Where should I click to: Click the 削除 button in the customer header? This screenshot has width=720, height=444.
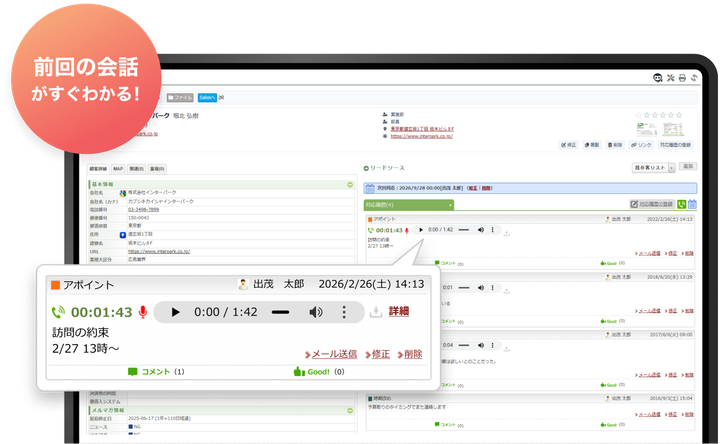(615, 145)
